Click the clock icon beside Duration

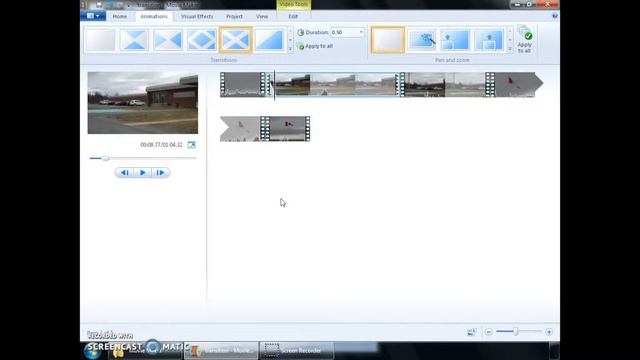click(301, 32)
